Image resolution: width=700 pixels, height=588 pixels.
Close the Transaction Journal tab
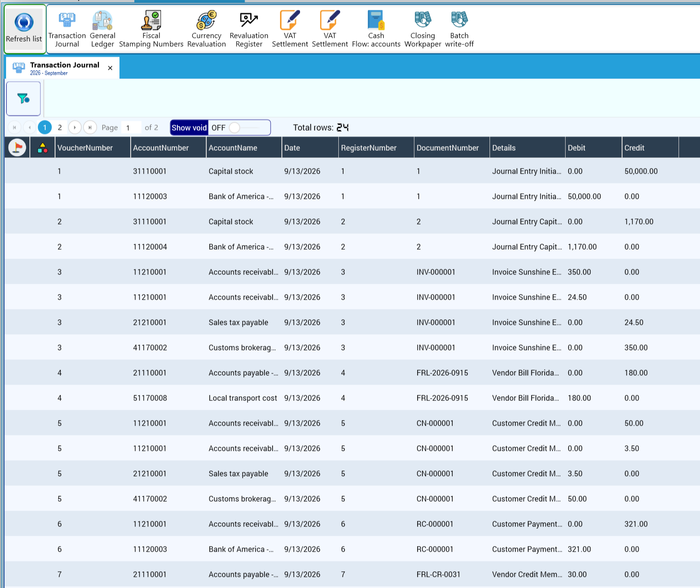[110, 68]
